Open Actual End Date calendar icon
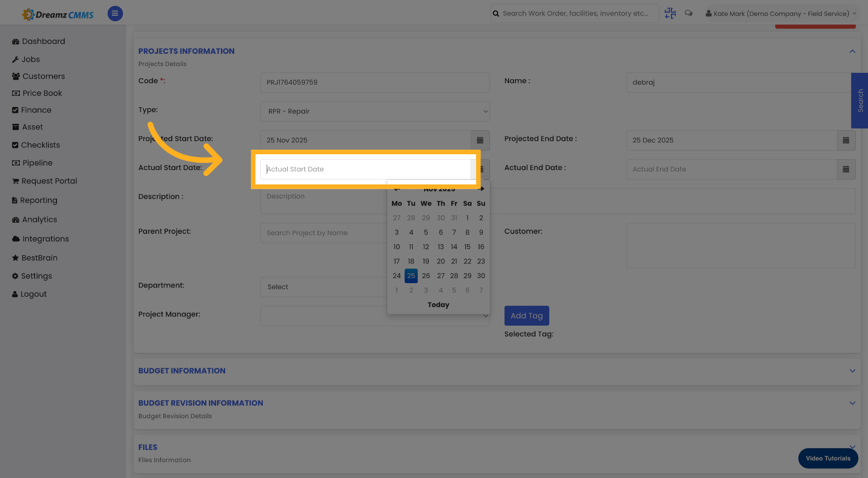The width and height of the screenshot is (868, 478). click(x=846, y=169)
